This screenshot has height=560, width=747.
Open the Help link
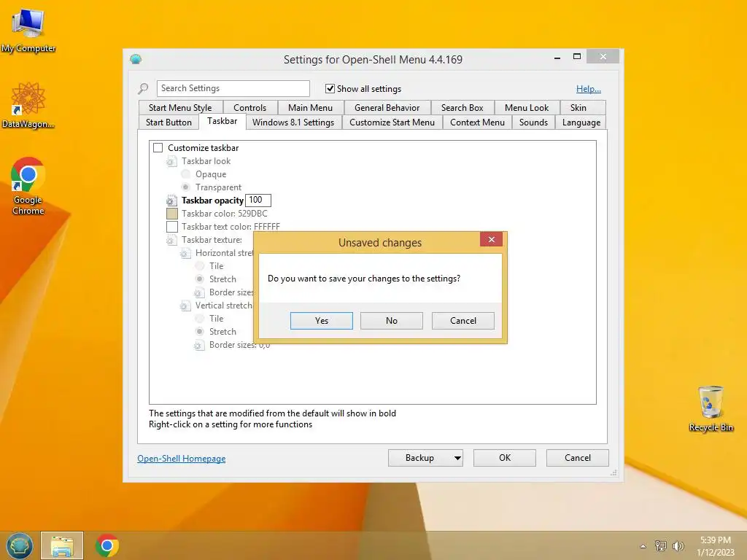click(589, 88)
